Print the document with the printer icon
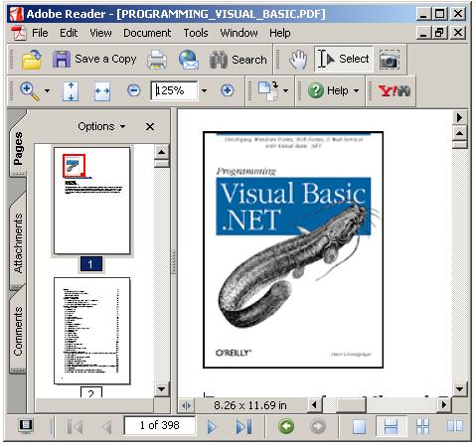This screenshot has width=476, height=448. tap(157, 60)
